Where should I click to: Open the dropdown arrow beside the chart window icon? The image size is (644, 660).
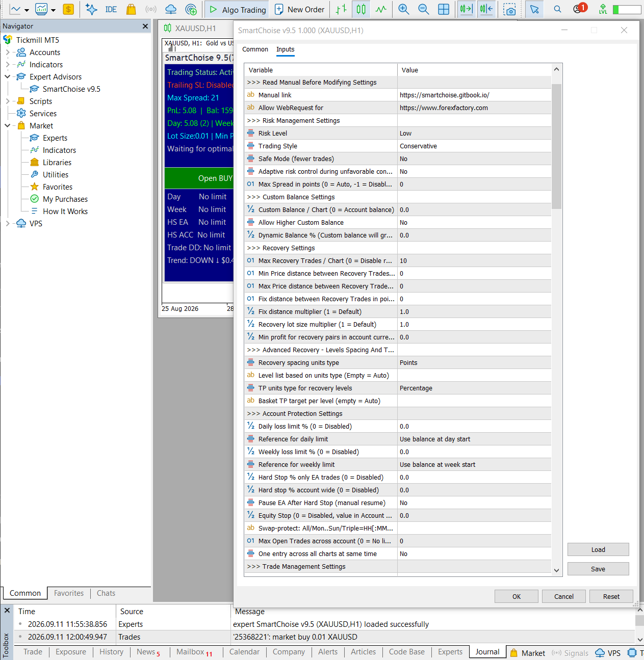53,10
